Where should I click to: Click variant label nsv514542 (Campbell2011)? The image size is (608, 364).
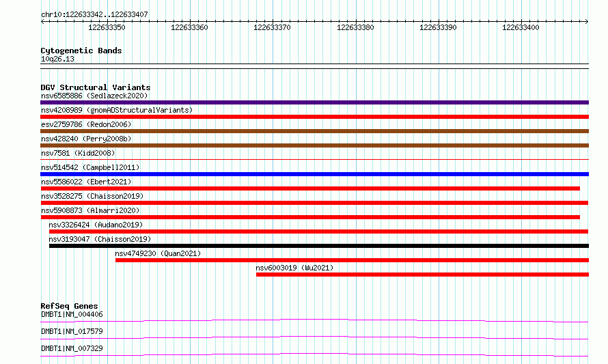pos(90,167)
